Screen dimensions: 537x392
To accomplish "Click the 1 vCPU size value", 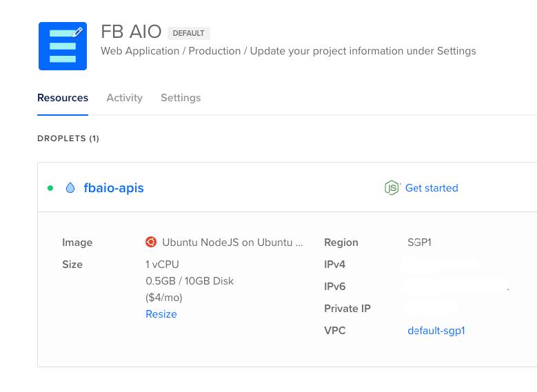I will (162, 265).
